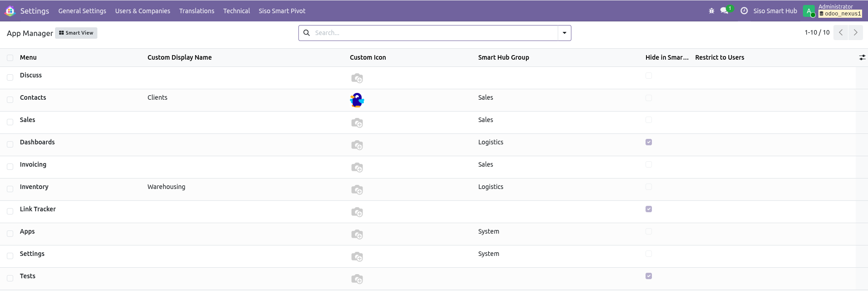868x291 pixels.
Task: Sort by Hide in Smart Hub column
Action: [667, 57]
